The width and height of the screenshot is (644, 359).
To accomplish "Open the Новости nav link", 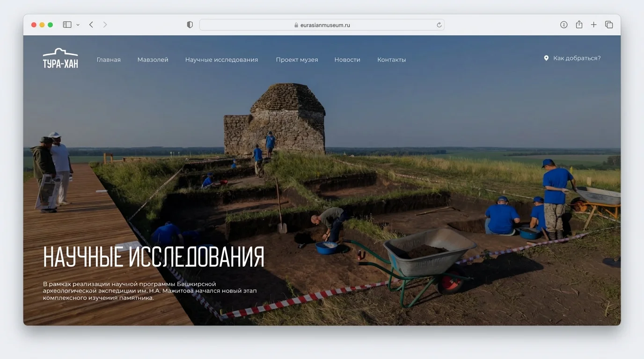I will coord(347,60).
